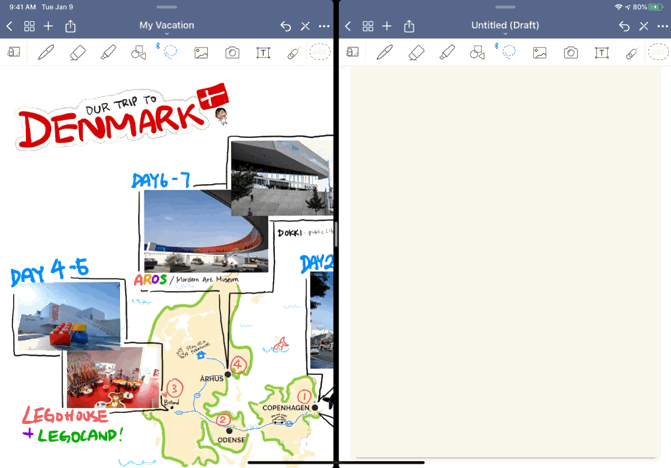The image size is (671, 468).
Task: Open the camera tool in Untitled (Draft) toolbar
Action: (571, 53)
